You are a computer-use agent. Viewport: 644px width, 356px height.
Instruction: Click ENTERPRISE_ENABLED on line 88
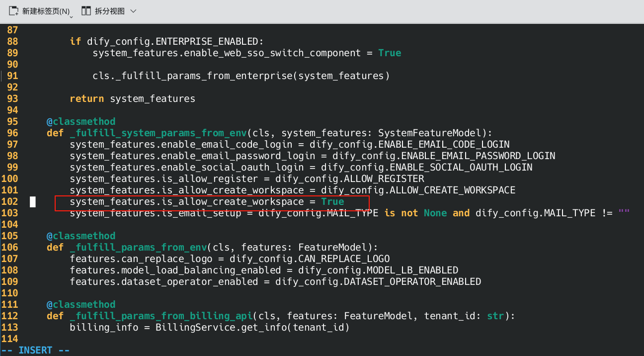point(207,41)
